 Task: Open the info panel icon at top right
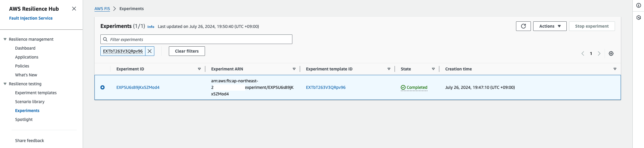coord(639,5)
